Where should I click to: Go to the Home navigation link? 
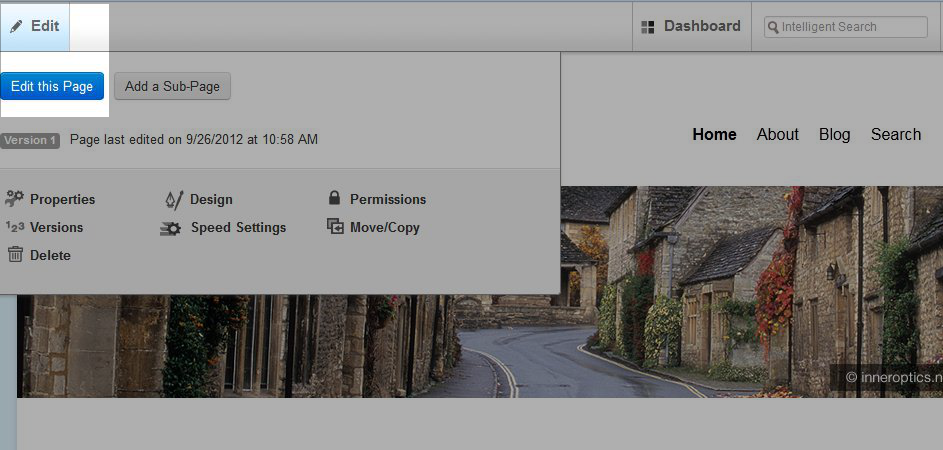coord(714,134)
